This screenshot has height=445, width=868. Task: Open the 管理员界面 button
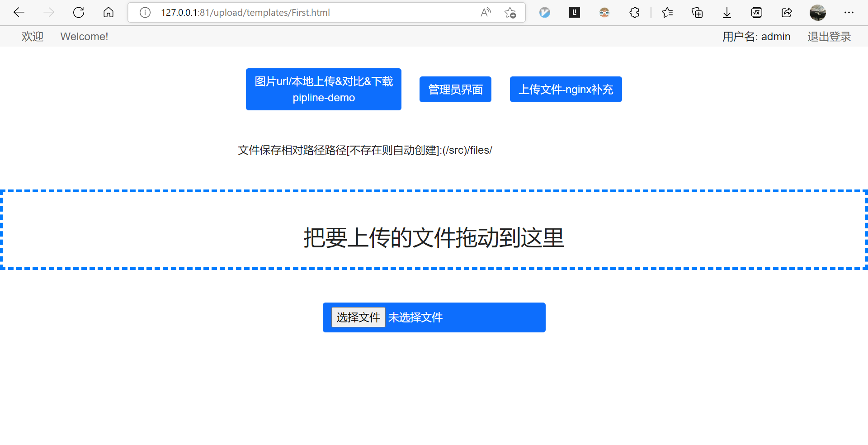pyautogui.click(x=455, y=89)
